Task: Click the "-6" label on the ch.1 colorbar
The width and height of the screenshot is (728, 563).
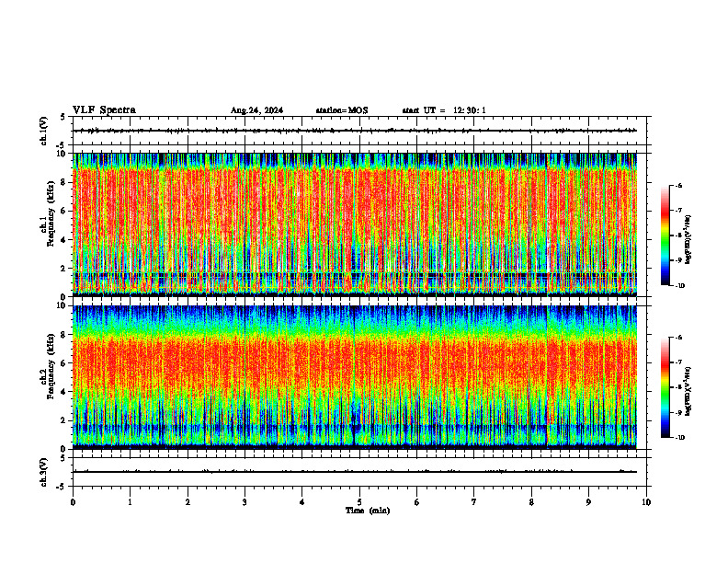Action: pyautogui.click(x=678, y=186)
